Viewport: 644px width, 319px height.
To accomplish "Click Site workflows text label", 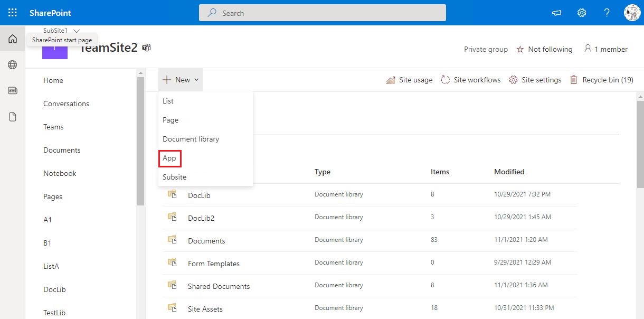I will pos(477,80).
